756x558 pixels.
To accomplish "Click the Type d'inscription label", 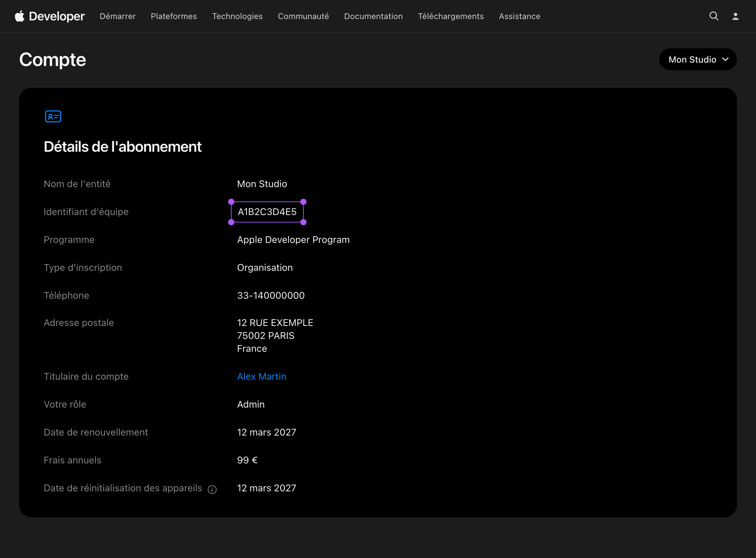I will (x=83, y=268).
